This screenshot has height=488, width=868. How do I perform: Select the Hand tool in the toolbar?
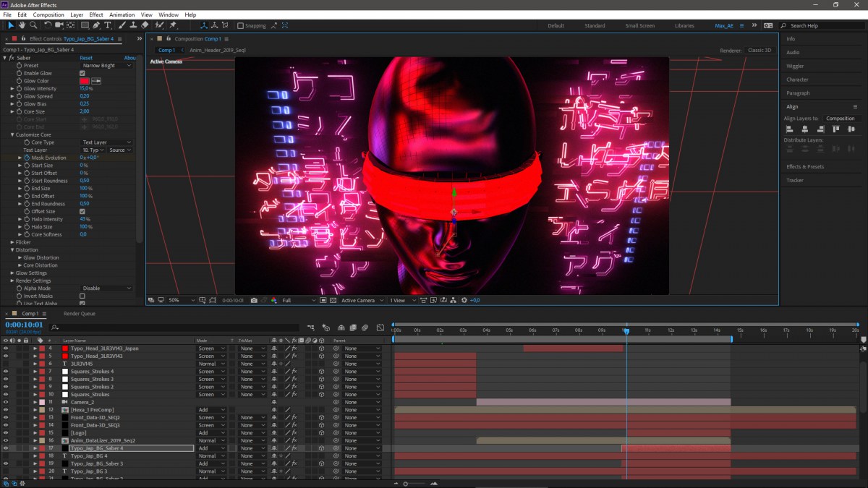tap(22, 25)
